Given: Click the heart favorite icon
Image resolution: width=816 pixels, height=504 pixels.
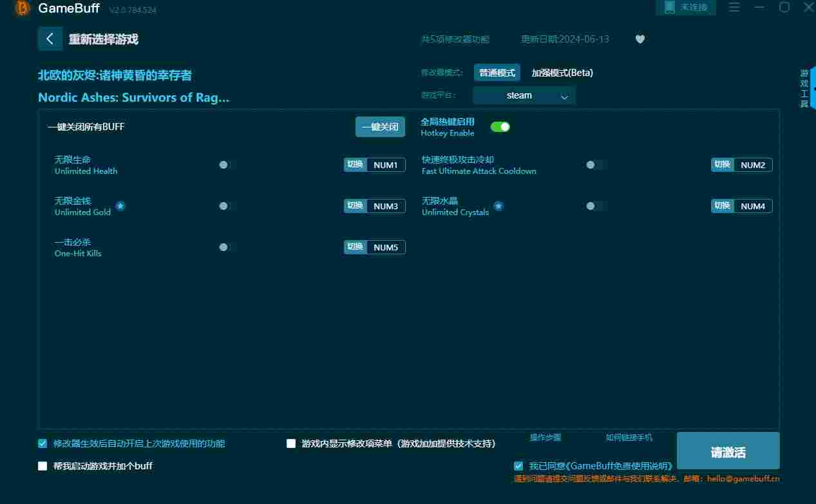Looking at the screenshot, I should pos(640,39).
